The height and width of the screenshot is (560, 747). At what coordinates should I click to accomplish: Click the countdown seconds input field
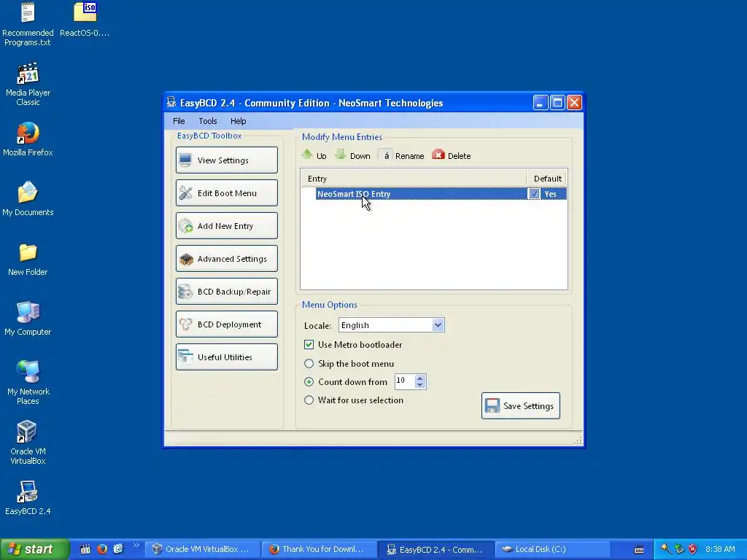pyautogui.click(x=405, y=381)
